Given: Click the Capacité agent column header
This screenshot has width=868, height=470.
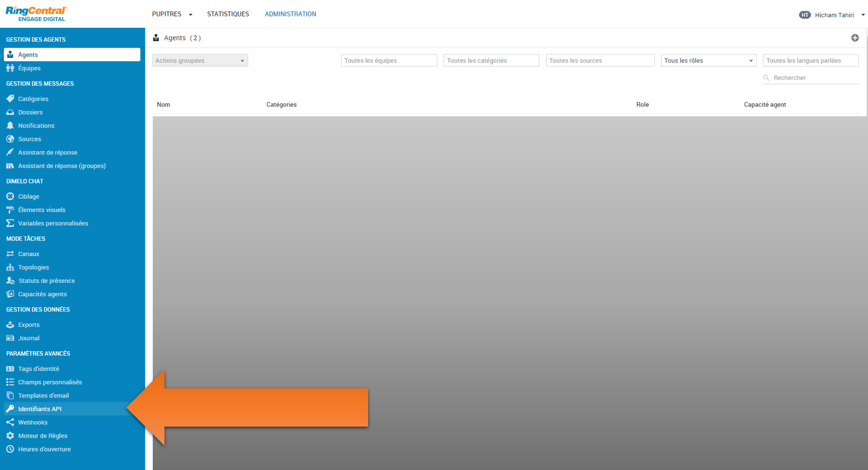Looking at the screenshot, I should [765, 105].
